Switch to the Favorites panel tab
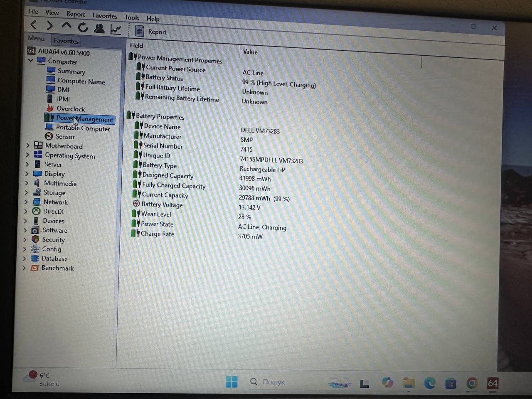Image resolution: width=532 pixels, height=399 pixels. tap(66, 41)
